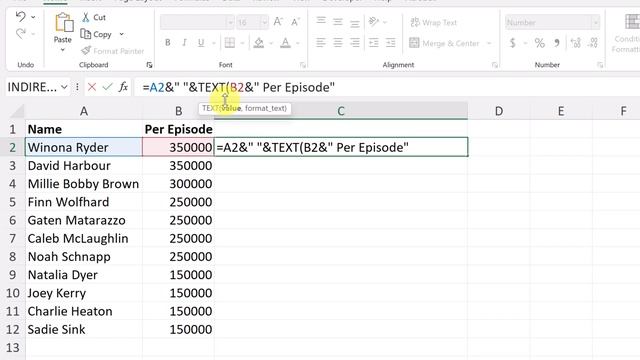Click Decrease Indent icon

(373, 42)
